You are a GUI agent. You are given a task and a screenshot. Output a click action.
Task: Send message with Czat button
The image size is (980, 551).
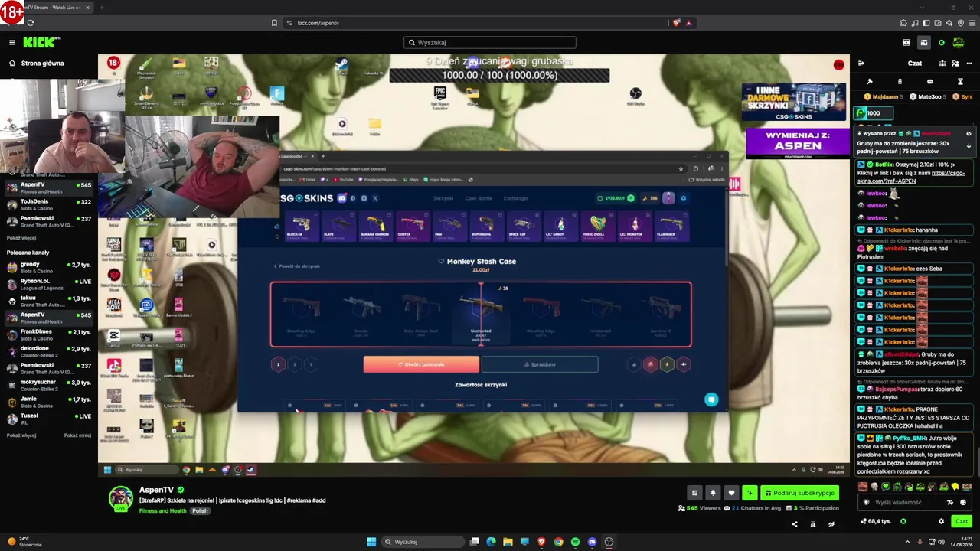click(961, 521)
